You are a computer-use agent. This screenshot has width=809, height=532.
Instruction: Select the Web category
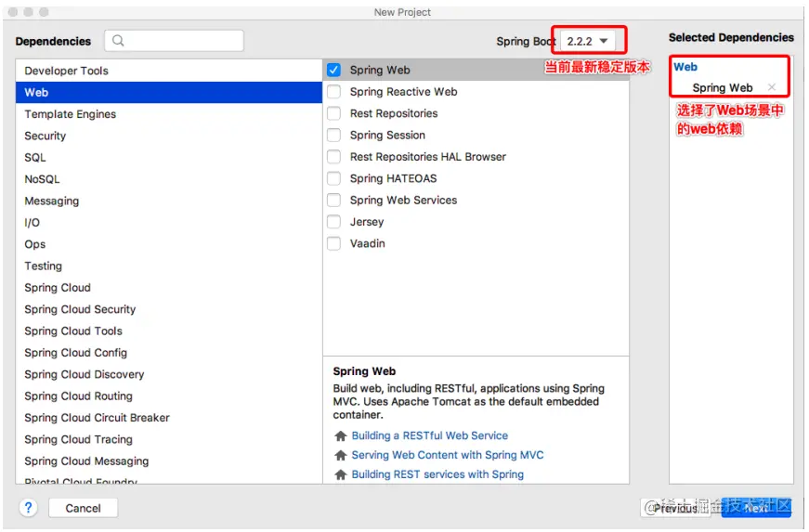[169, 92]
